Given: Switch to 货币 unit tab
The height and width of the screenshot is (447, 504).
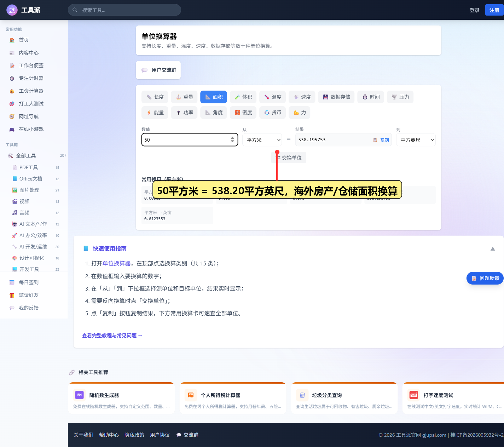Looking at the screenshot, I should pyautogui.click(x=273, y=113).
